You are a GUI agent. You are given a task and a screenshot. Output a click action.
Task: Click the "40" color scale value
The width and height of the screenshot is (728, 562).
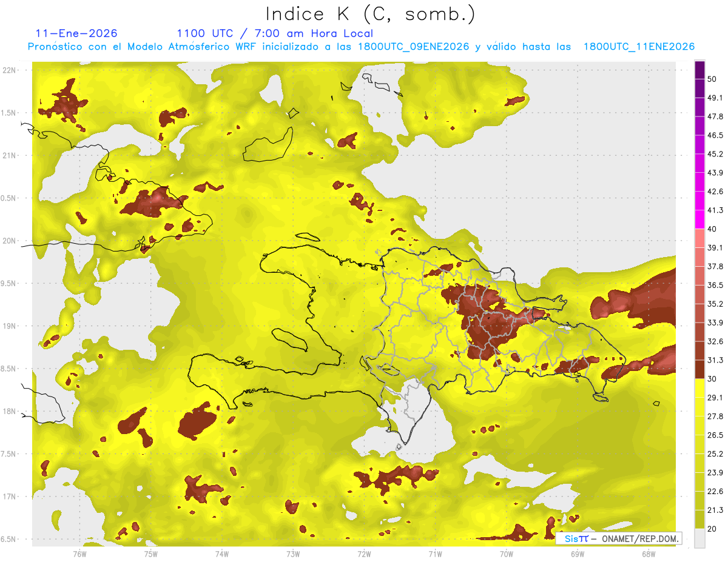click(712, 229)
